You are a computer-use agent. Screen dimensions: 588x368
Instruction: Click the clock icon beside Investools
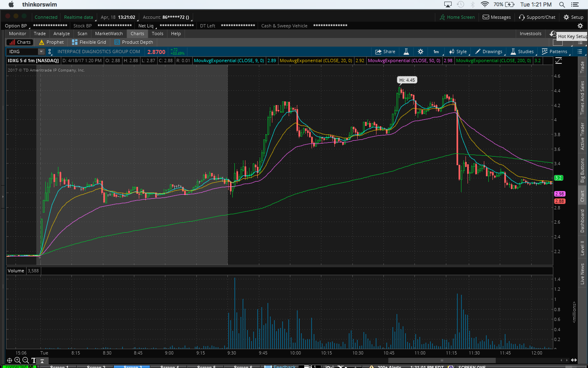pos(553,34)
